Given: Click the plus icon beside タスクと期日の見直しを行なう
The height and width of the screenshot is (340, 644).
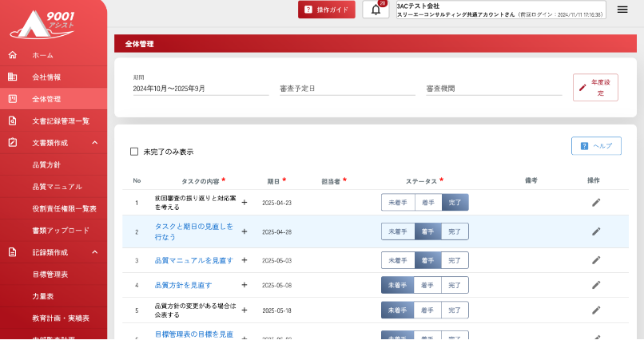Looking at the screenshot, I should click(244, 231).
